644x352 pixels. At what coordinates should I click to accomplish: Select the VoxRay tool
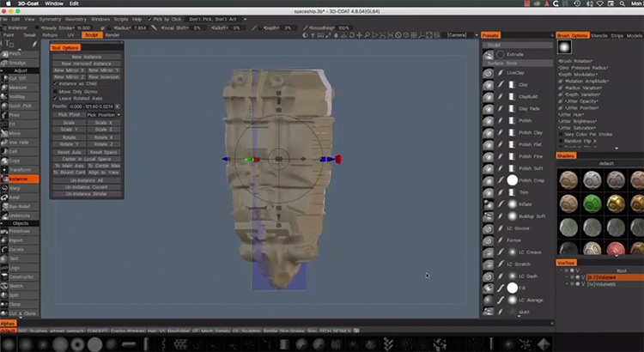[x=19, y=96]
